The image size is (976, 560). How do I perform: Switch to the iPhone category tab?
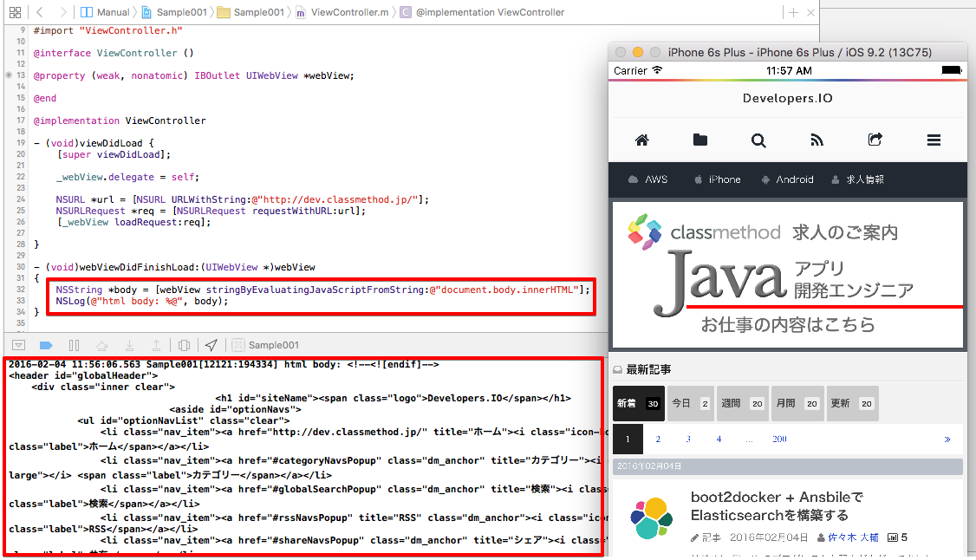tap(717, 179)
